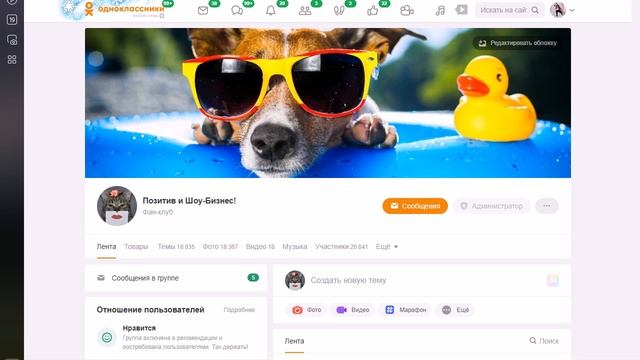Viewport: 640px width, 360px height.
Task: Click the left sidebar camera-like icon
Action: tap(12, 40)
